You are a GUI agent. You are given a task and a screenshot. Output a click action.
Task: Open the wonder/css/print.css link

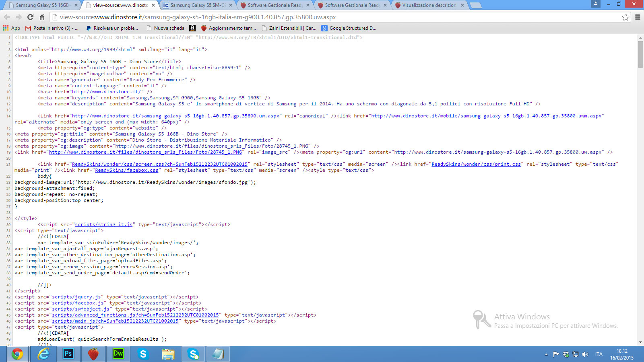(476, 164)
